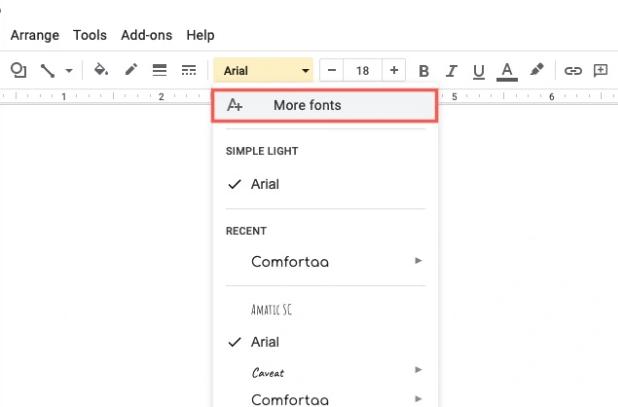Select the Shape tool icon

pos(18,71)
